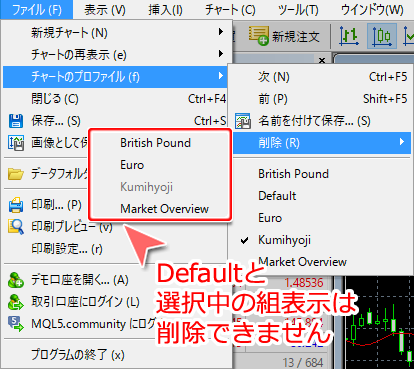Image resolution: width=414 pixels, height=369 pixels.
Task: Click the new order icon with green plus
Action: (258, 36)
